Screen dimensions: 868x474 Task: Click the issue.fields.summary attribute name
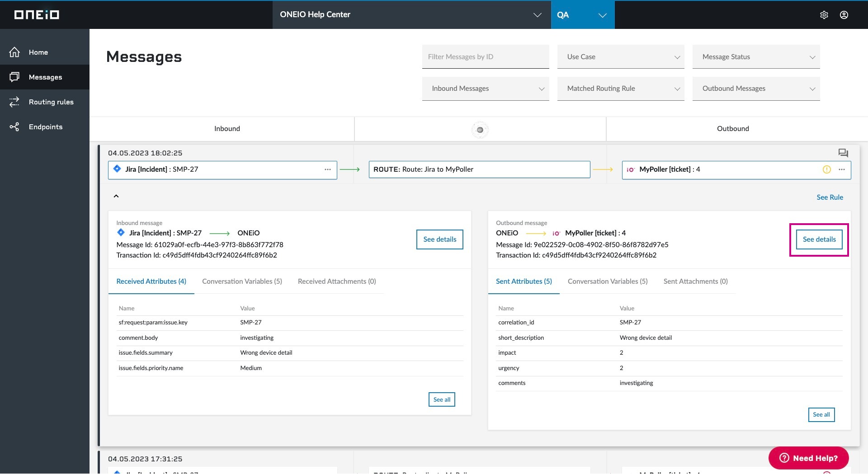pos(146,352)
